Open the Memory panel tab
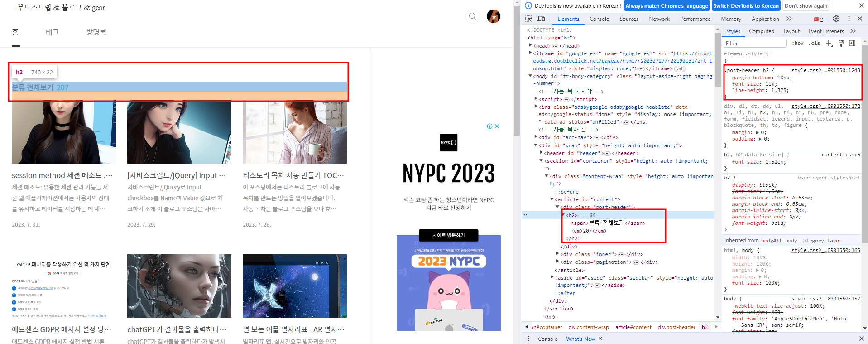868x344 pixels. click(x=731, y=19)
